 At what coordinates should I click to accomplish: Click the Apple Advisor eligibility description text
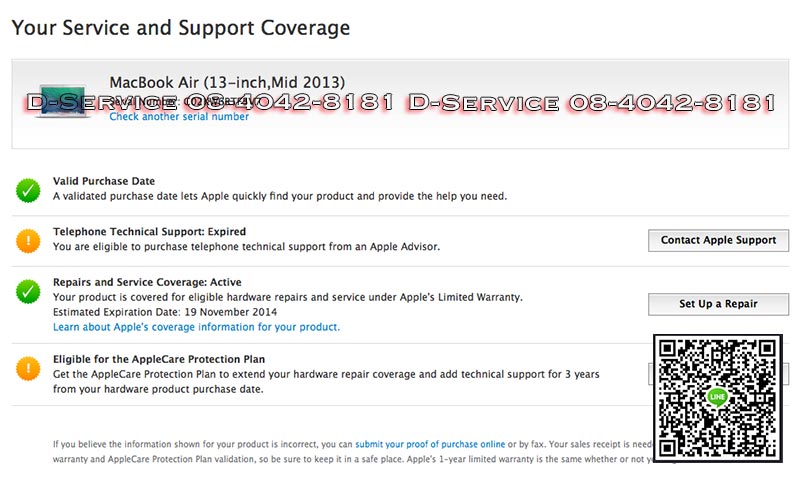click(x=246, y=246)
